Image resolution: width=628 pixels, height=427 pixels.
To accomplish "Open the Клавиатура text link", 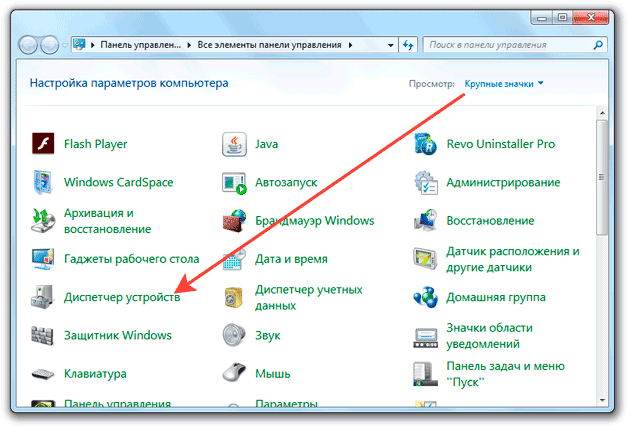I will [x=95, y=374].
